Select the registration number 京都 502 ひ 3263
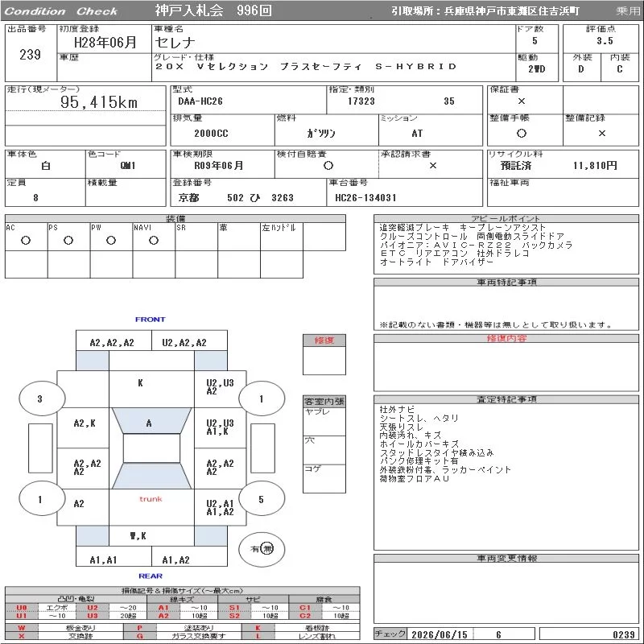This screenshot has height=644, width=644. pos(236,198)
